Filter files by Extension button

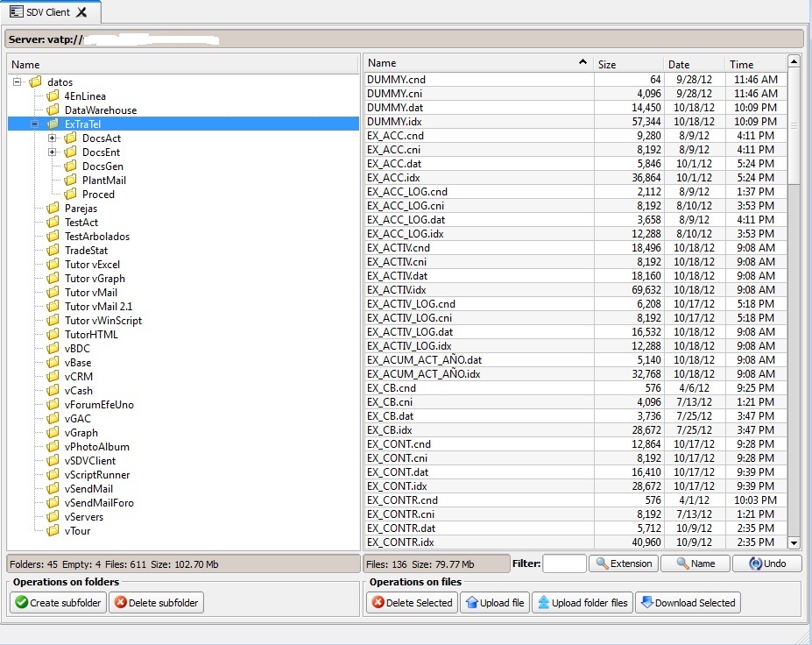(624, 563)
